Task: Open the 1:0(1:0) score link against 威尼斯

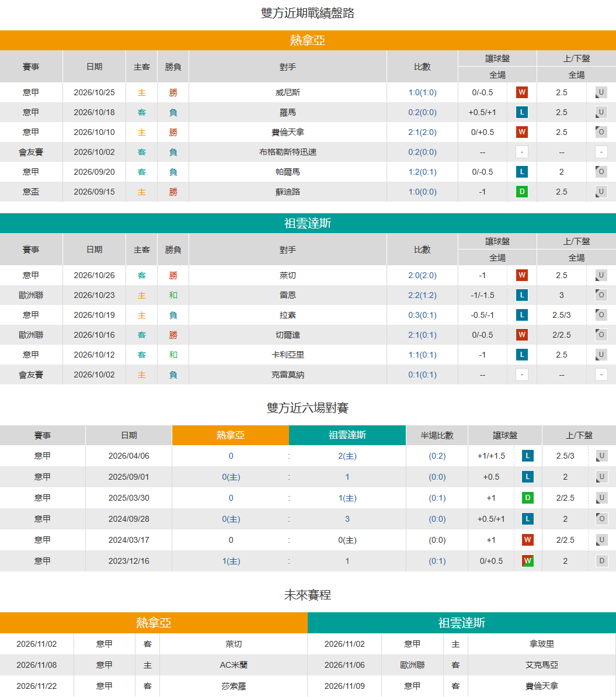Action: [422, 92]
